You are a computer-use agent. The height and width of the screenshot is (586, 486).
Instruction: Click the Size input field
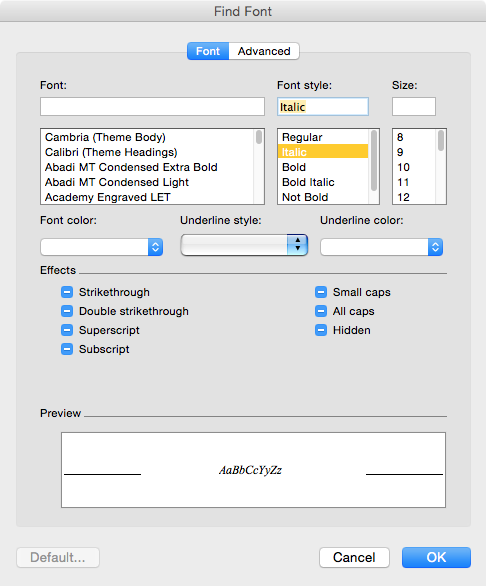point(414,107)
